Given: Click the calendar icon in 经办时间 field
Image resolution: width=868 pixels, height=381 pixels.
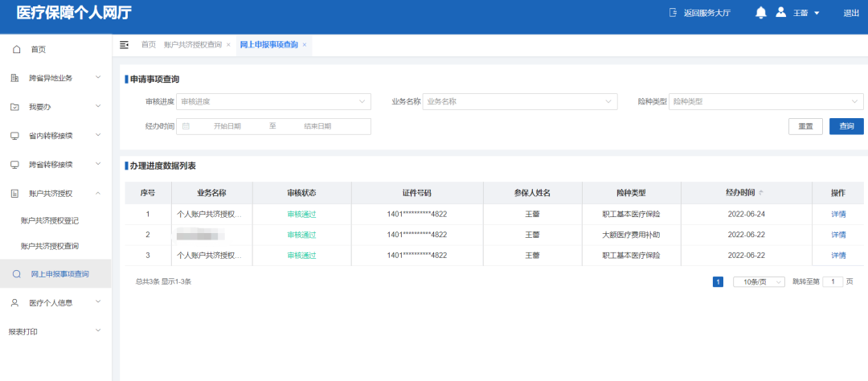Looking at the screenshot, I should [x=186, y=126].
